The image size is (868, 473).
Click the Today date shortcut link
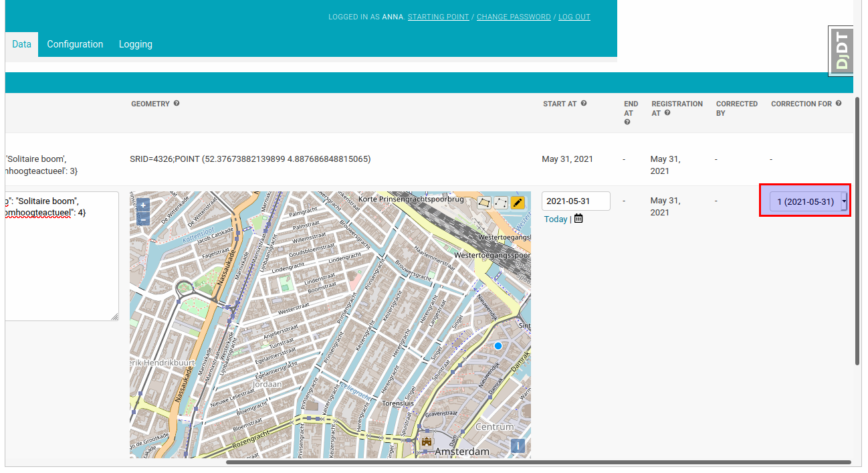pyautogui.click(x=555, y=219)
